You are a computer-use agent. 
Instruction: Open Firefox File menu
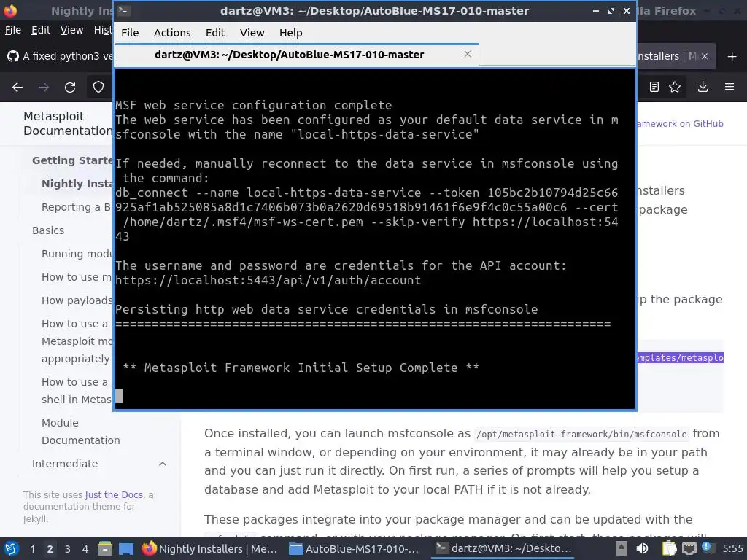pos(13,30)
